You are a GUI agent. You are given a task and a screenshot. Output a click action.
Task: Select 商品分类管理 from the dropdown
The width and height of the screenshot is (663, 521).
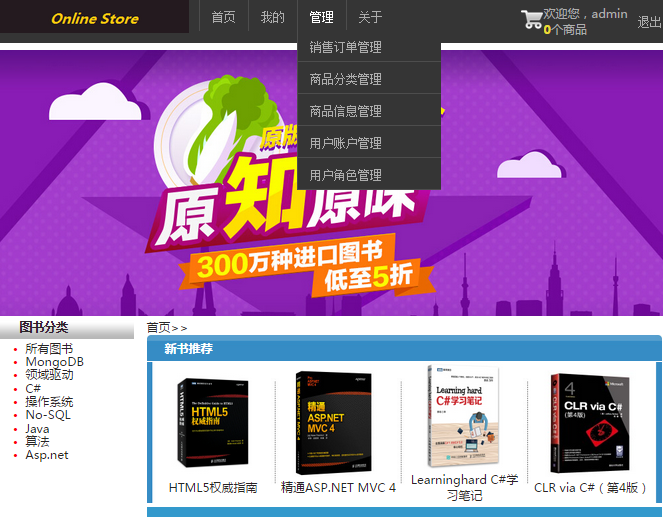(x=369, y=79)
